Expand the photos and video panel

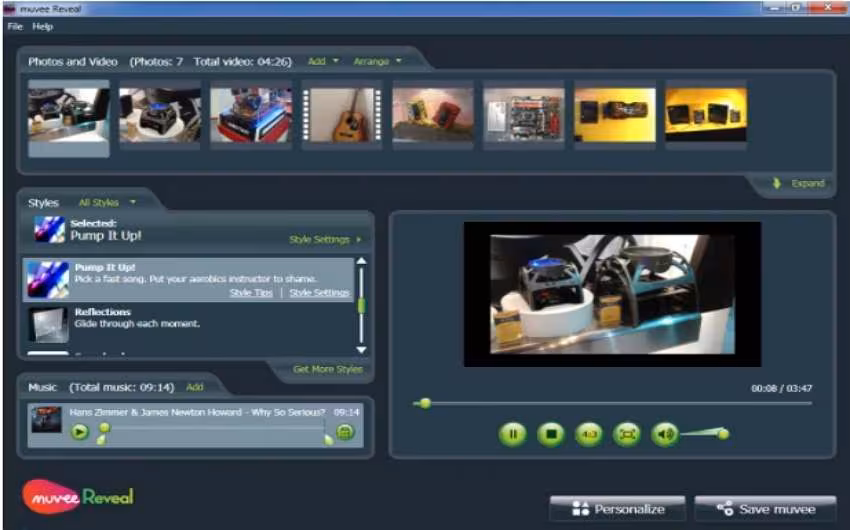tap(808, 183)
